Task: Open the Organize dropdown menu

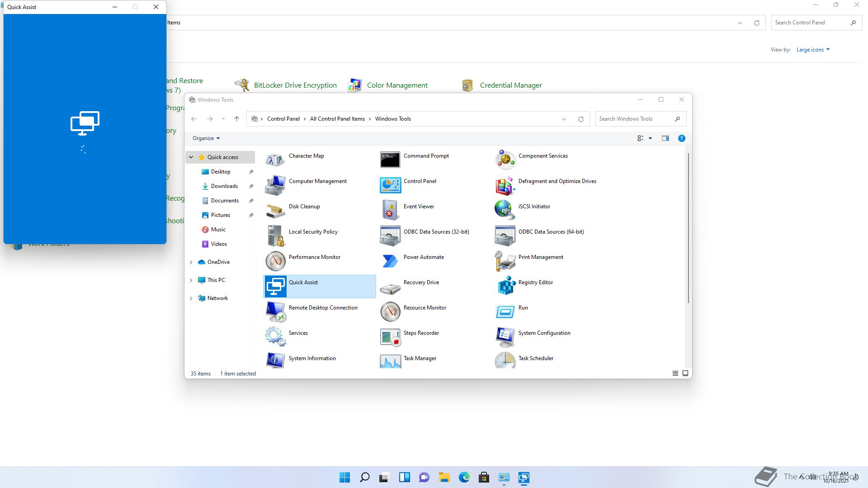Action: (206, 138)
